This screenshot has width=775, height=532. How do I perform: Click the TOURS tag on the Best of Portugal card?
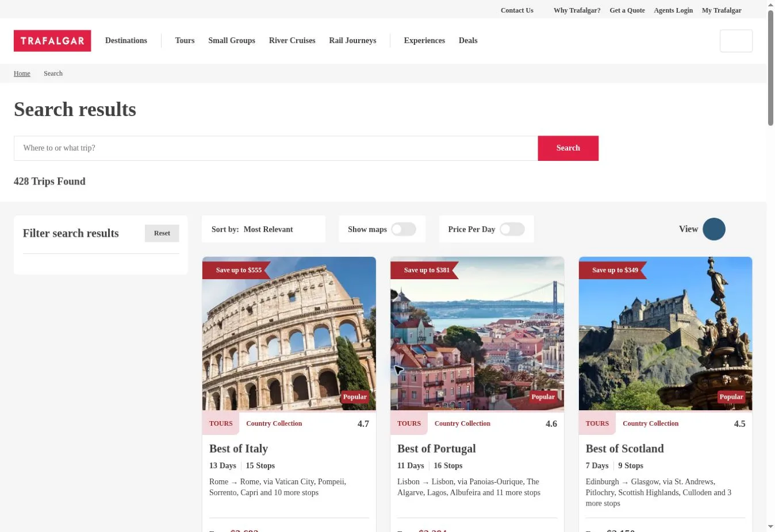(409, 423)
